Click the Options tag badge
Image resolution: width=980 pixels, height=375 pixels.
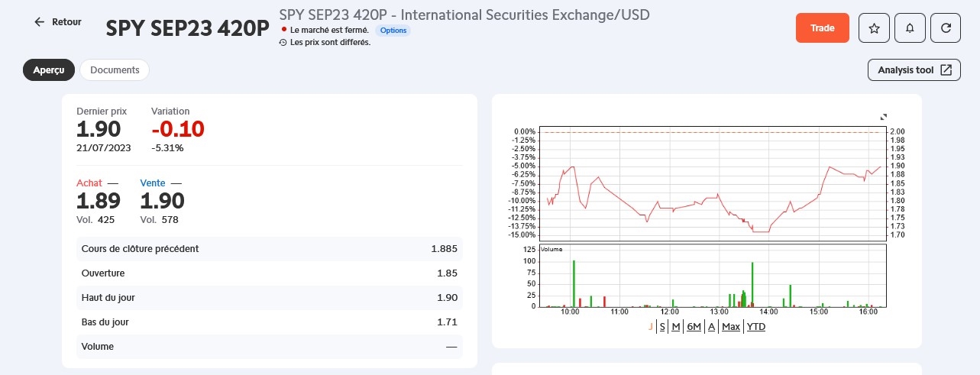pos(393,31)
